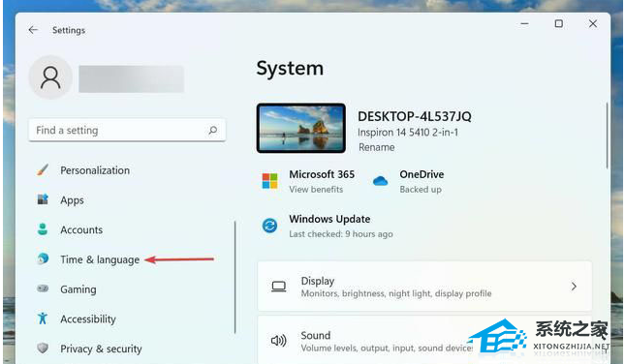Click the Personalization paintbrush icon
Image resolution: width=625 pixels, height=364 pixels.
(43, 170)
